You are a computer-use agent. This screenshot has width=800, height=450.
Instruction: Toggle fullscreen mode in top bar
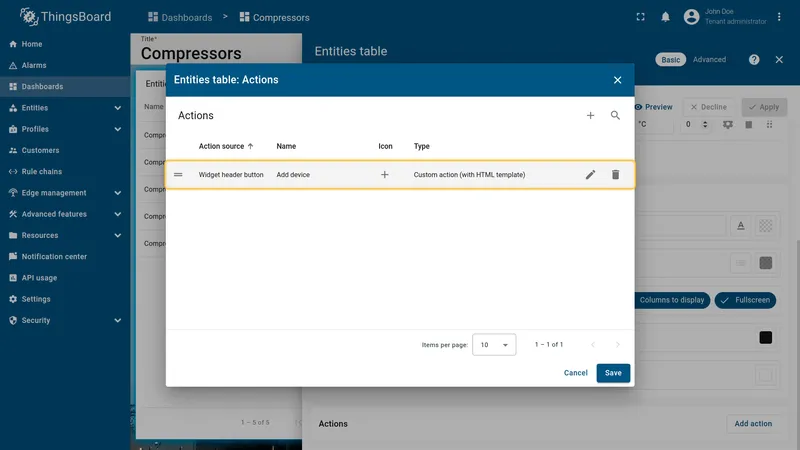pos(640,17)
